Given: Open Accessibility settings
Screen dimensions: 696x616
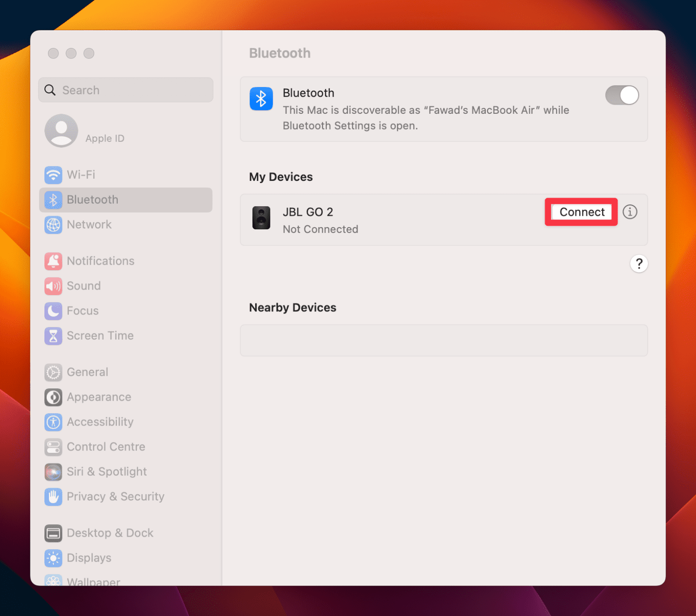Looking at the screenshot, I should tap(100, 422).
